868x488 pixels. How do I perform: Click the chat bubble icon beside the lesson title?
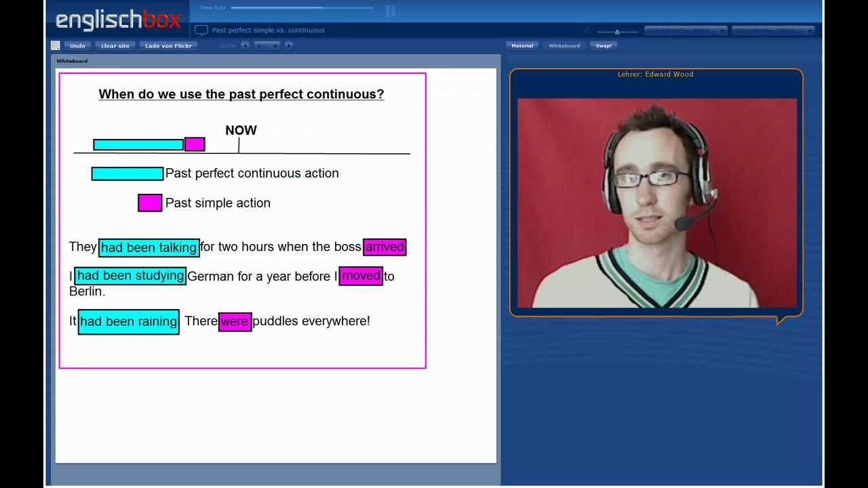(x=201, y=30)
